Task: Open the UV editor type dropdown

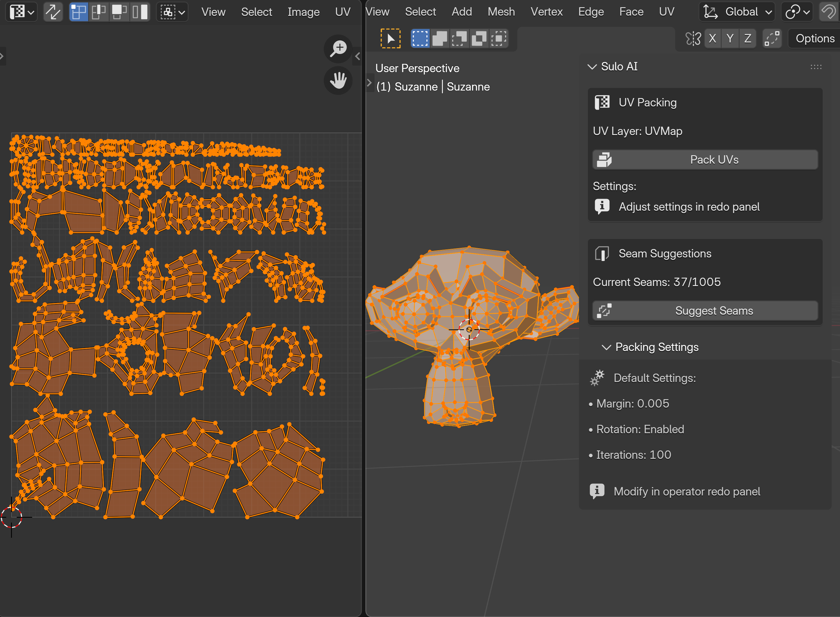Action: click(21, 12)
